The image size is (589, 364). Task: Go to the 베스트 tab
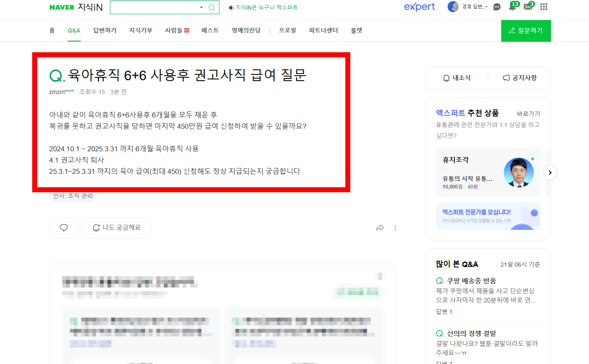click(x=210, y=31)
